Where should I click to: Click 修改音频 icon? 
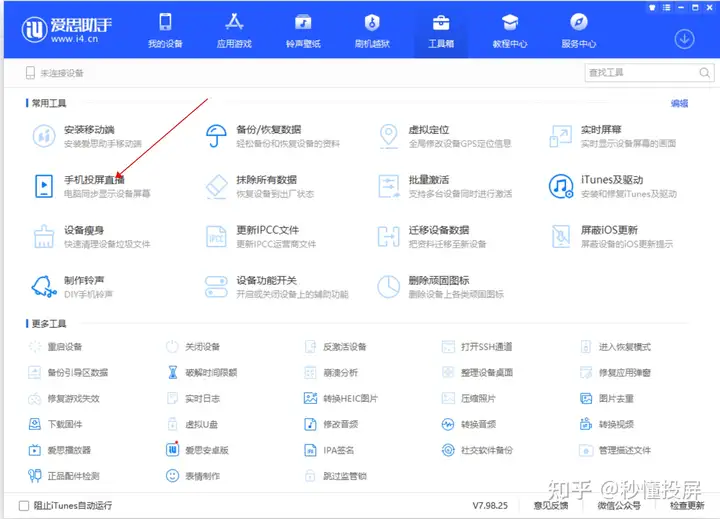310,424
